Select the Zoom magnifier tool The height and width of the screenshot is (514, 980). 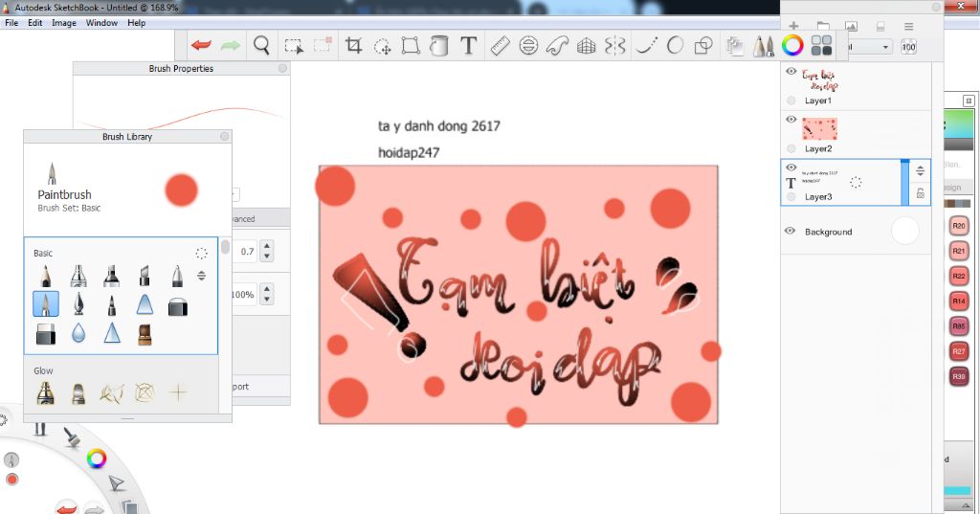point(261,45)
